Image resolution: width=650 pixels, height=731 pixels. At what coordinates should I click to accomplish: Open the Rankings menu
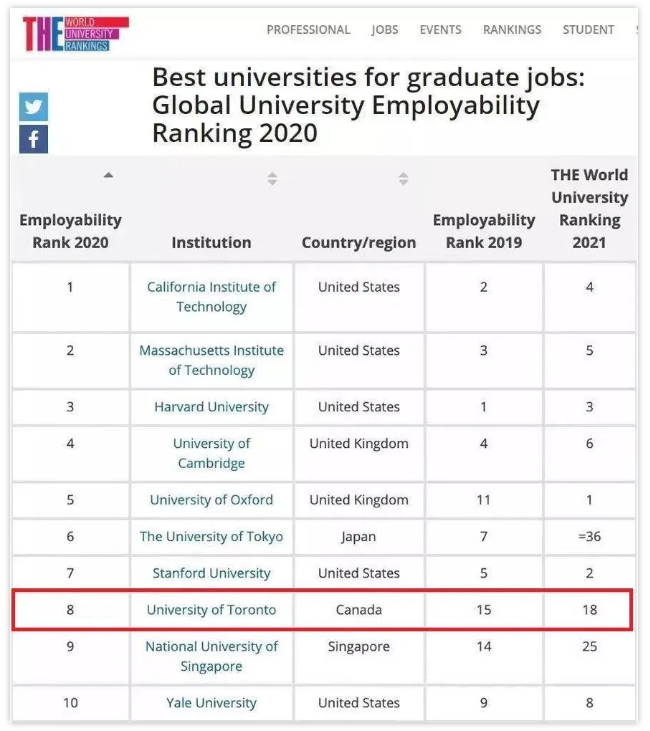click(512, 30)
